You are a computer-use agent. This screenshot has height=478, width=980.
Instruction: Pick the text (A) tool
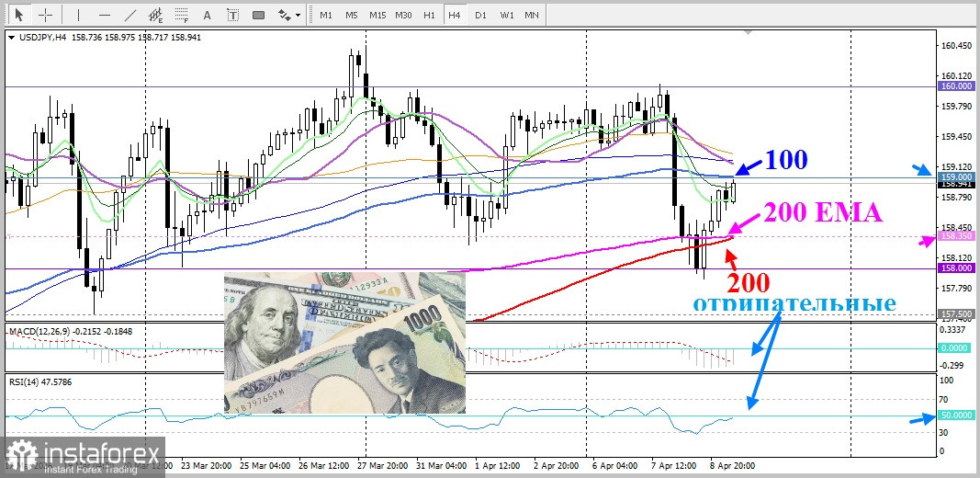coord(208,15)
